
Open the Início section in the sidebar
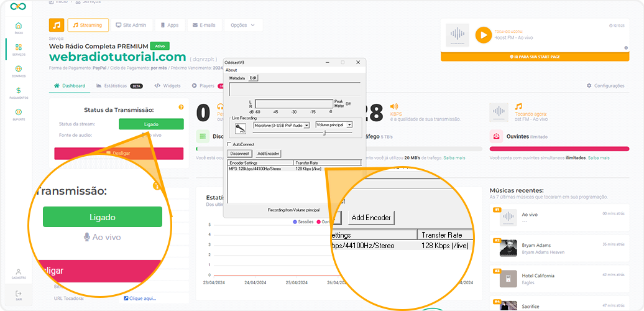(x=19, y=28)
